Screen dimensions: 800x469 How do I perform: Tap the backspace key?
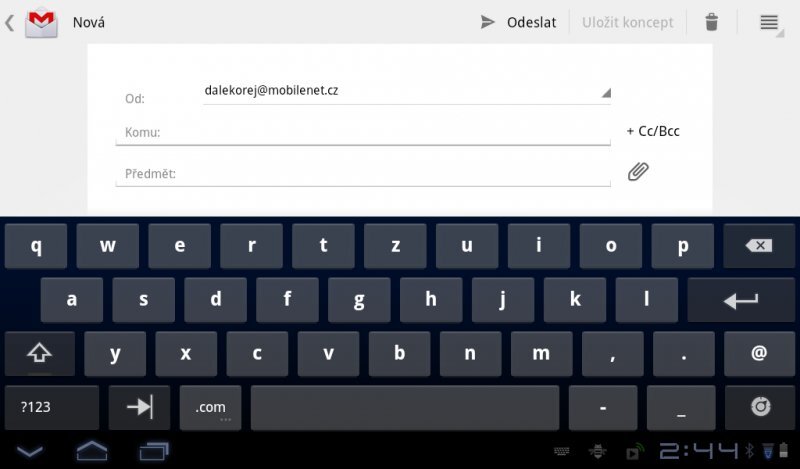tap(759, 246)
